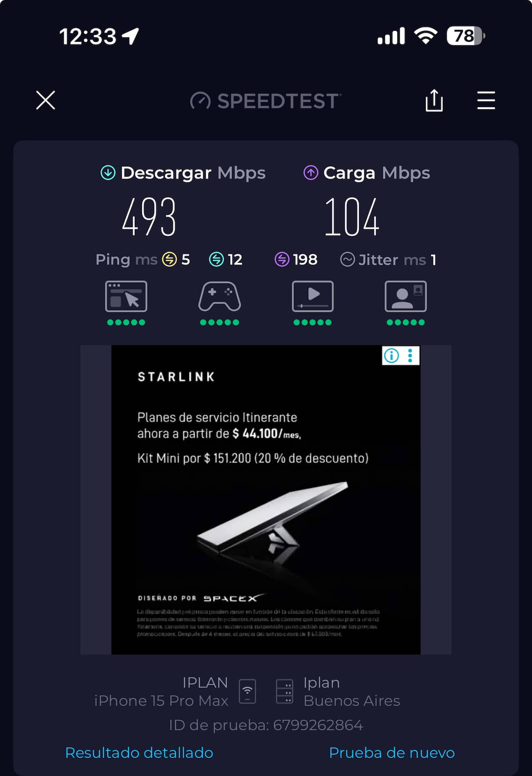Close the Speedtest results screen
The image size is (532, 776).
45,100
